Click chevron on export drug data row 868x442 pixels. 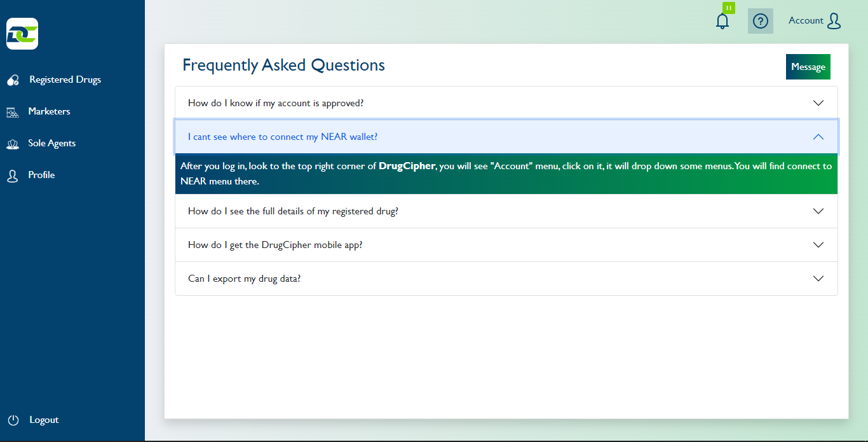click(x=818, y=279)
